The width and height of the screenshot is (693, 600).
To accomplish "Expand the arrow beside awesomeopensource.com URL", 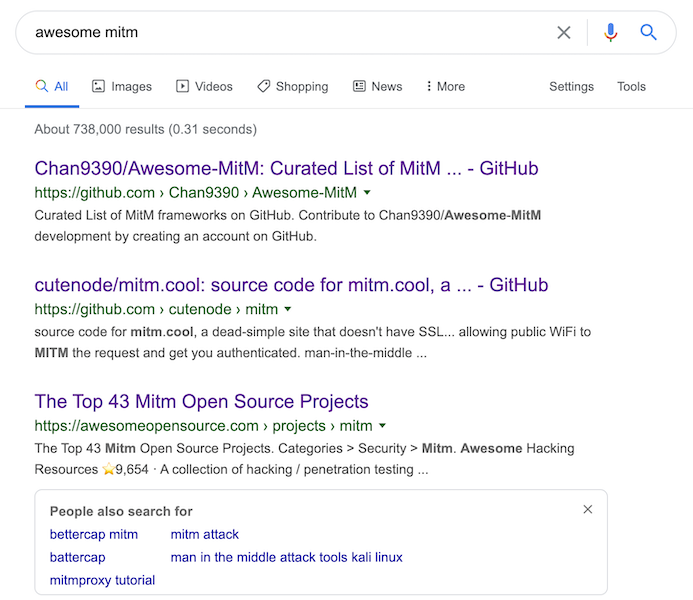I will (x=382, y=426).
